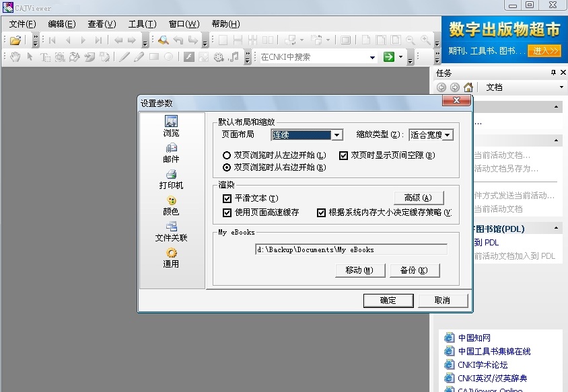Click the green search go arrow

[388, 57]
